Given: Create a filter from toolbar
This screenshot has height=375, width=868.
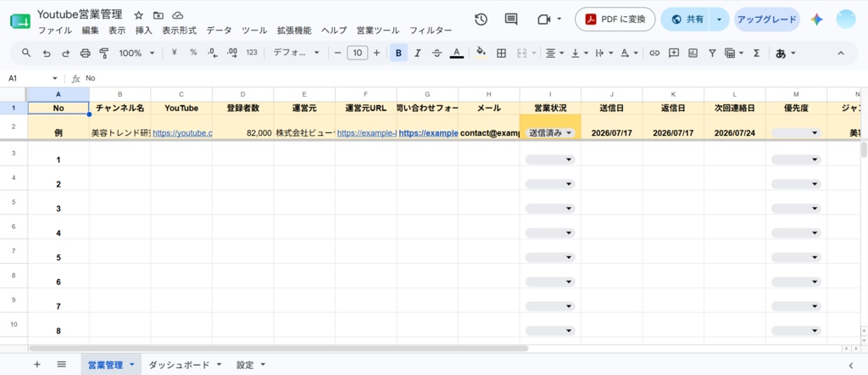Looking at the screenshot, I should [x=712, y=53].
